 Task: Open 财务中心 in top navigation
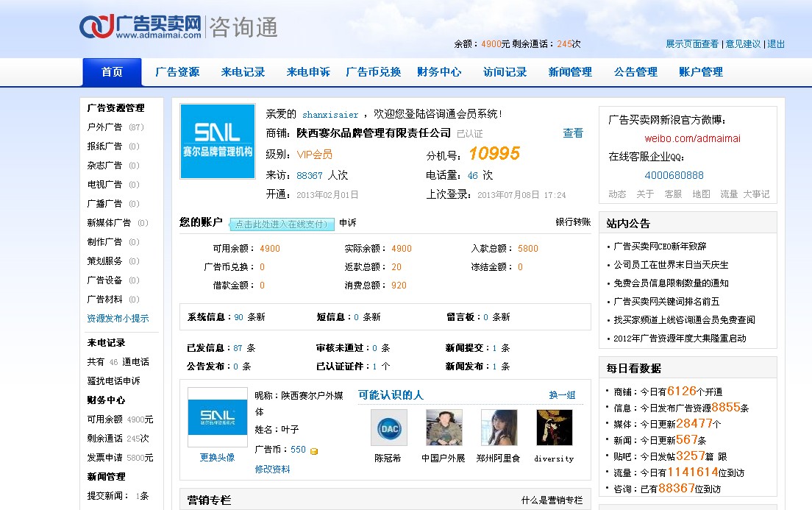point(439,72)
